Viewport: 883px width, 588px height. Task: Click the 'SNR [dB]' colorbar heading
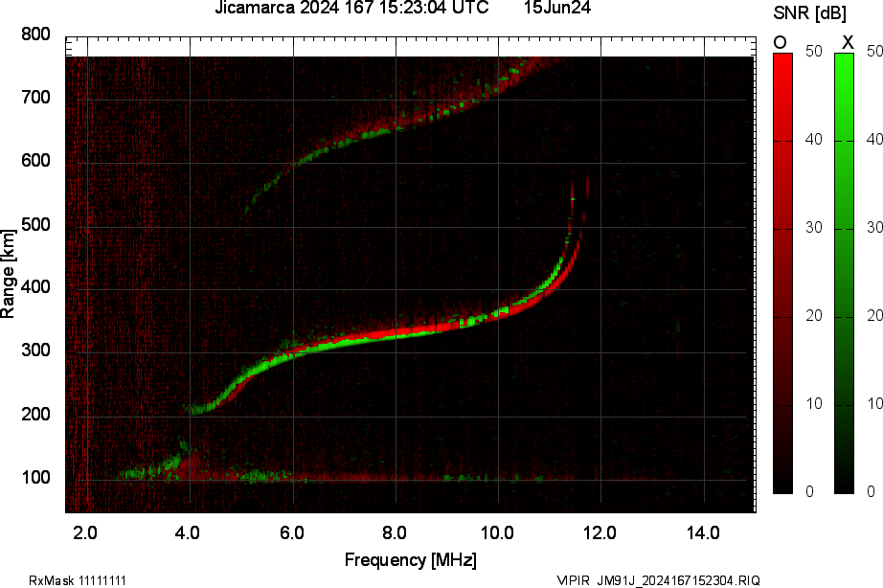pos(810,13)
